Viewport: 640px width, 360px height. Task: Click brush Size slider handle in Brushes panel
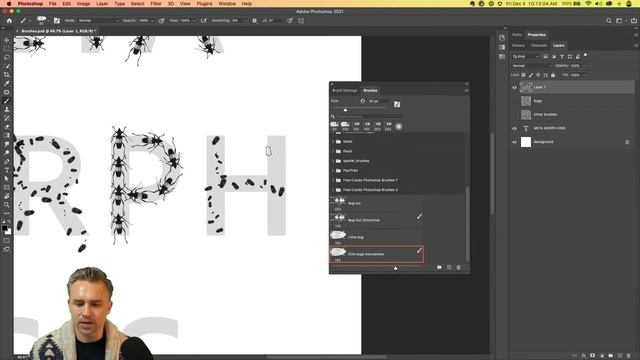(x=345, y=110)
